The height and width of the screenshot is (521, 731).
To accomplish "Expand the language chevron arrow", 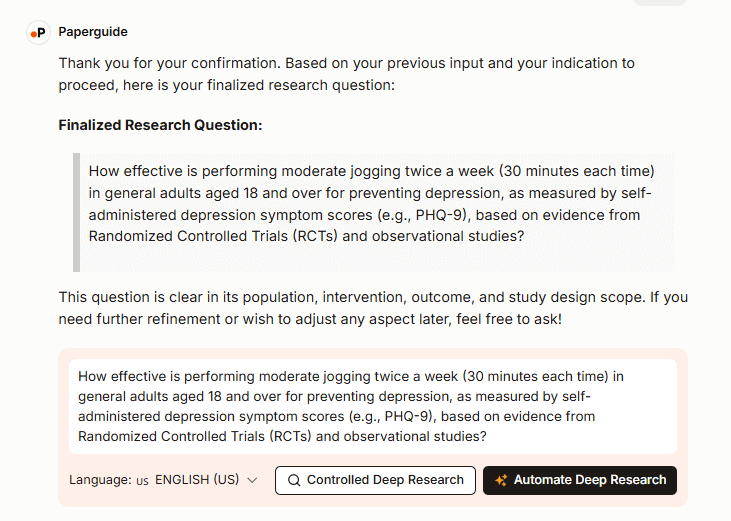I will click(x=252, y=480).
